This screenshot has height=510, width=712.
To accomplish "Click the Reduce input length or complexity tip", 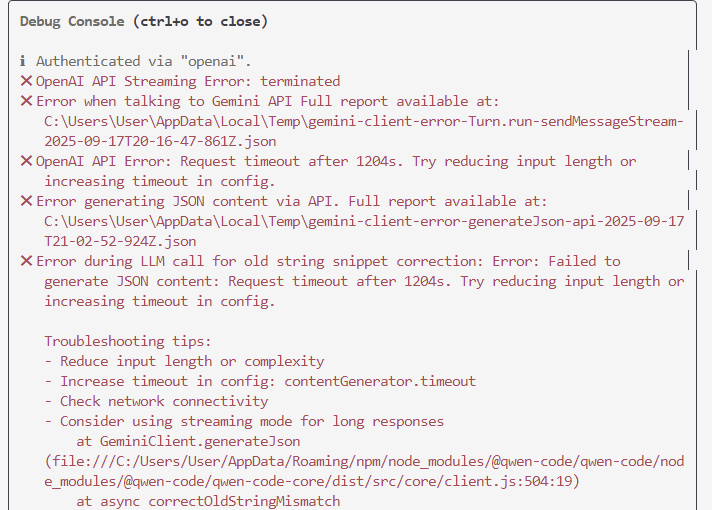I will click(x=184, y=361).
